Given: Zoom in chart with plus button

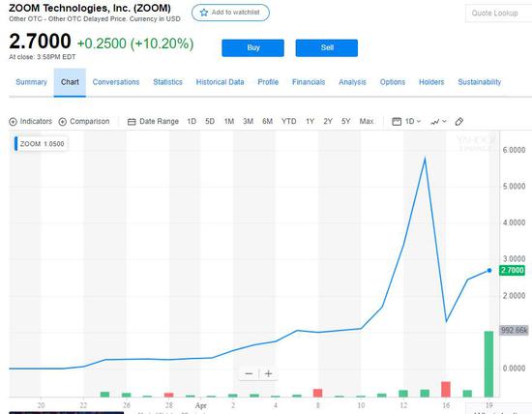Looking at the screenshot, I should coord(268,373).
